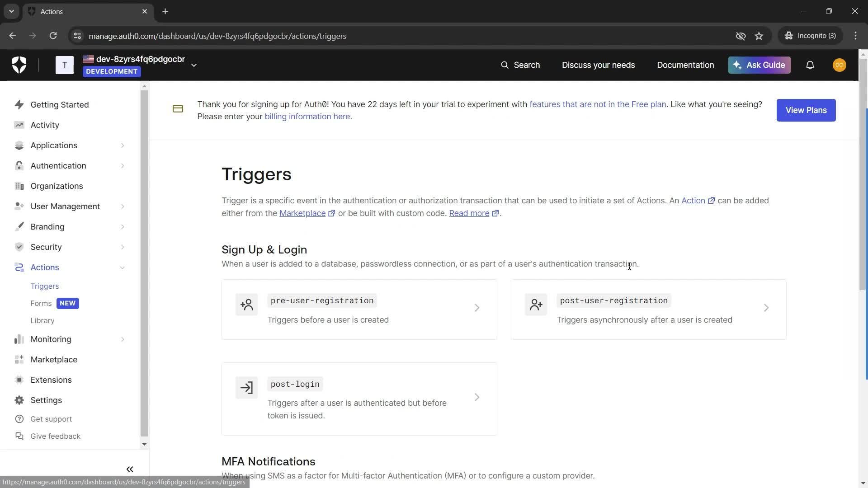Open Extensions in the sidebar
The width and height of the screenshot is (868, 488).
(51, 380)
